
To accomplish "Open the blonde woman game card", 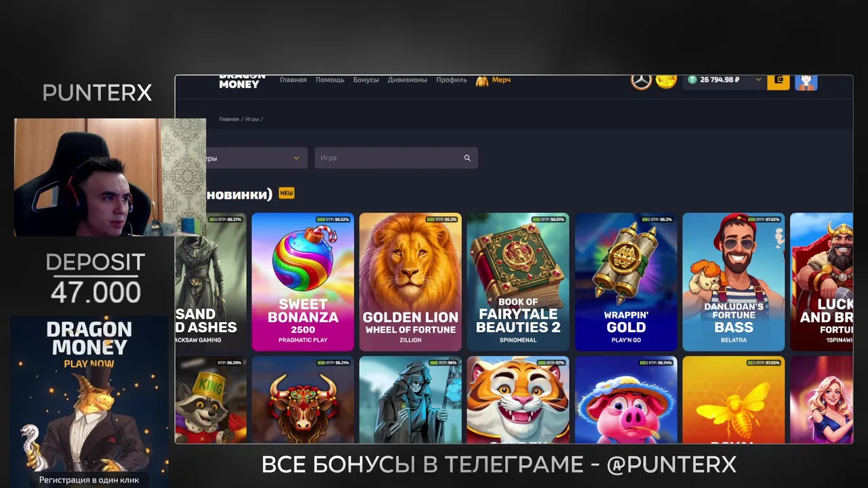I will [821, 400].
